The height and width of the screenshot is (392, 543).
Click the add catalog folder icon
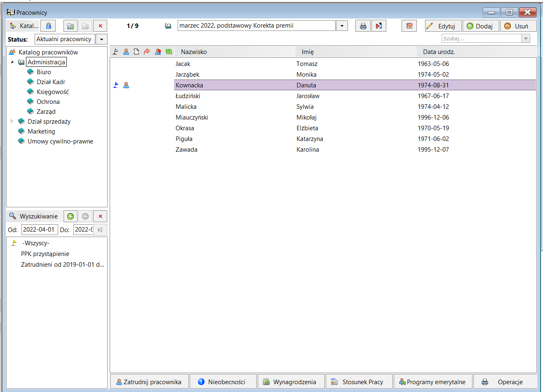[x=71, y=26]
